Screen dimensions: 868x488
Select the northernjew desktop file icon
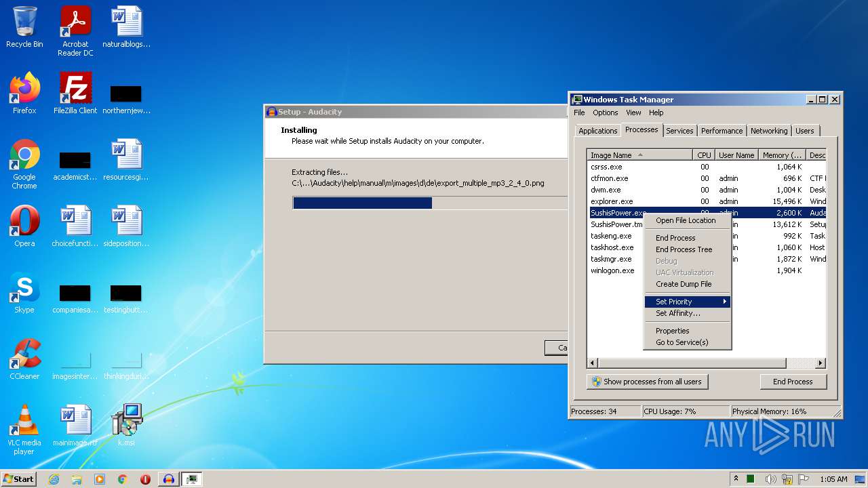tap(126, 98)
